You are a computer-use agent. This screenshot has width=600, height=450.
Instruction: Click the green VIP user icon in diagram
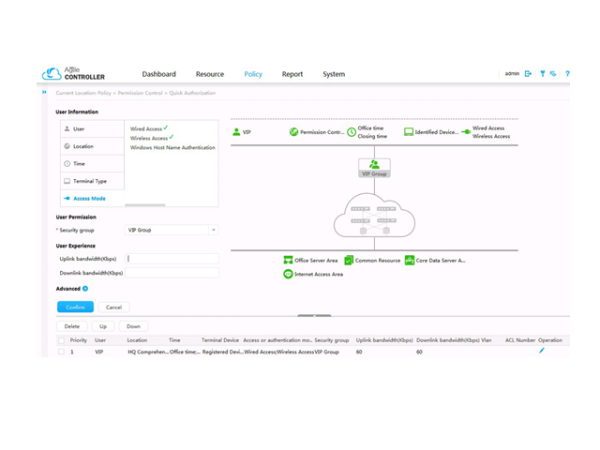coord(236,132)
